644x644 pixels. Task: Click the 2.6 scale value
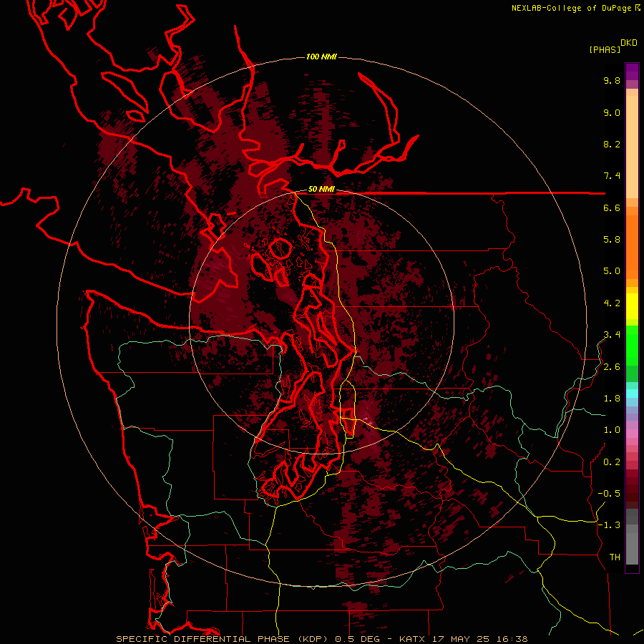[x=612, y=367]
